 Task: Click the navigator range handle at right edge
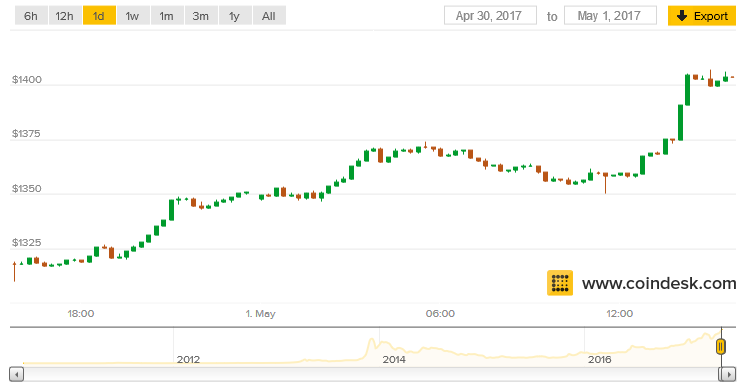pyautogui.click(x=721, y=347)
